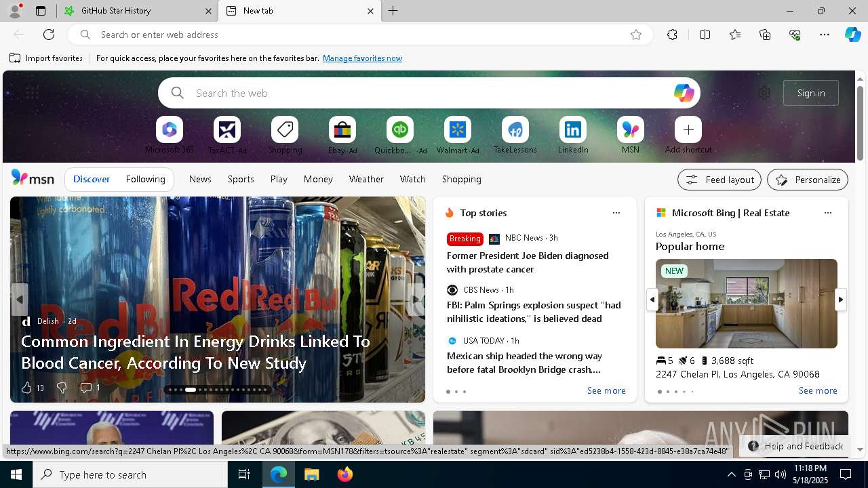Open Real Estate card more options menu
The width and height of the screenshot is (868, 488).
[827, 213]
